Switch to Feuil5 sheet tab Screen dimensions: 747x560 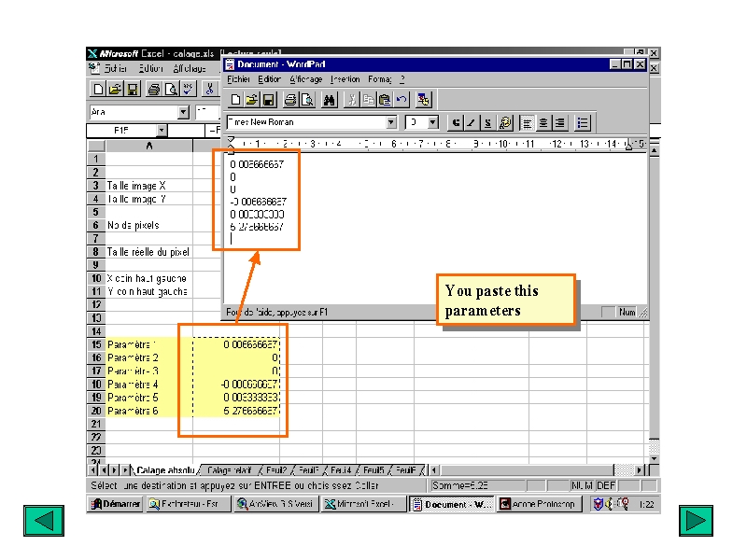[x=373, y=470]
